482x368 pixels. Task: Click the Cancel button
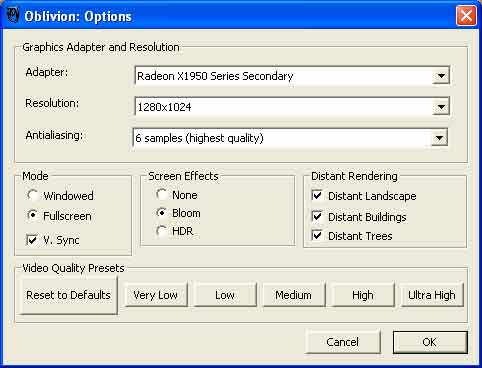pos(343,342)
